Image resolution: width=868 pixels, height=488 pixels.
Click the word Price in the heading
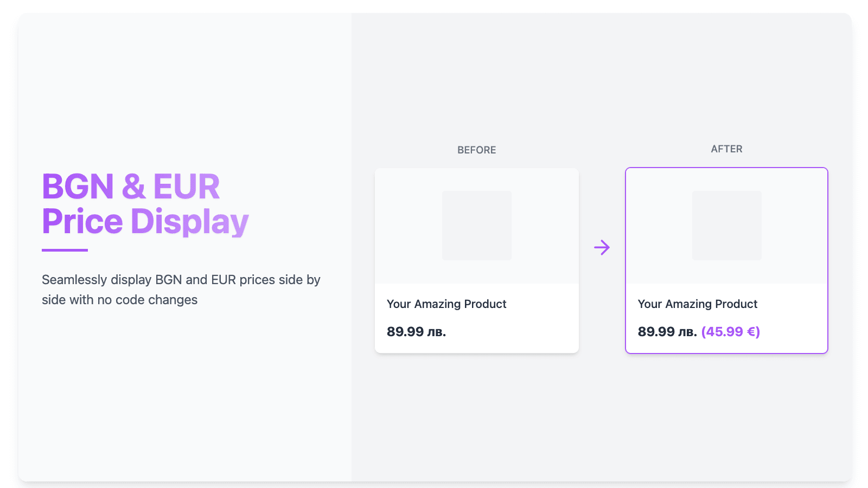(x=82, y=222)
